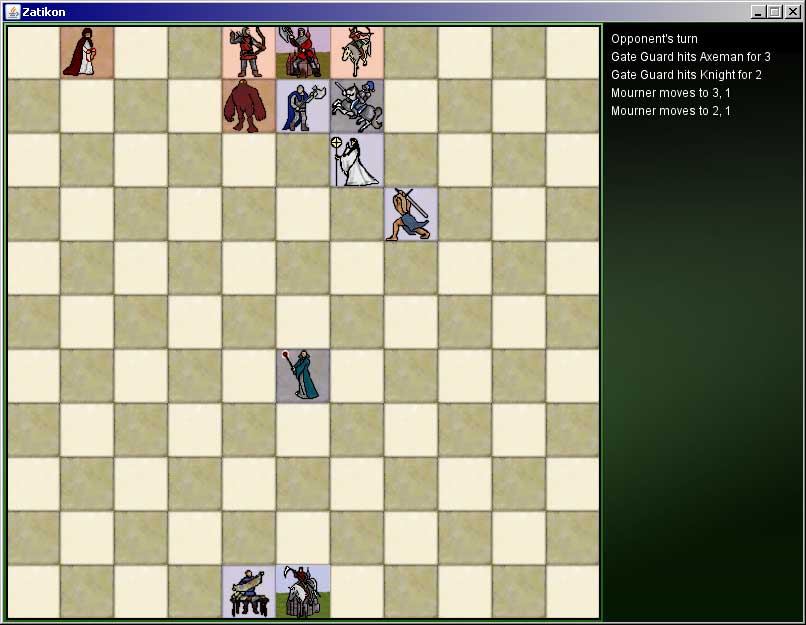This screenshot has height=625, width=806.
Task: Minimize the Zatikon window
Action: pyautogui.click(x=759, y=12)
